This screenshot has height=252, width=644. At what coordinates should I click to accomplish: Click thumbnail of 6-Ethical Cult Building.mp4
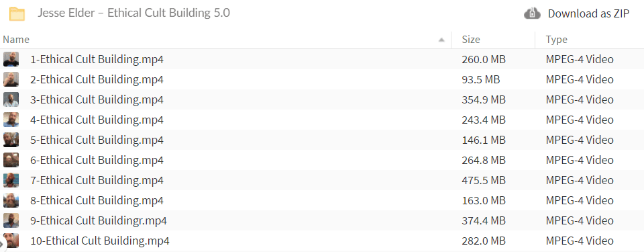11,160
